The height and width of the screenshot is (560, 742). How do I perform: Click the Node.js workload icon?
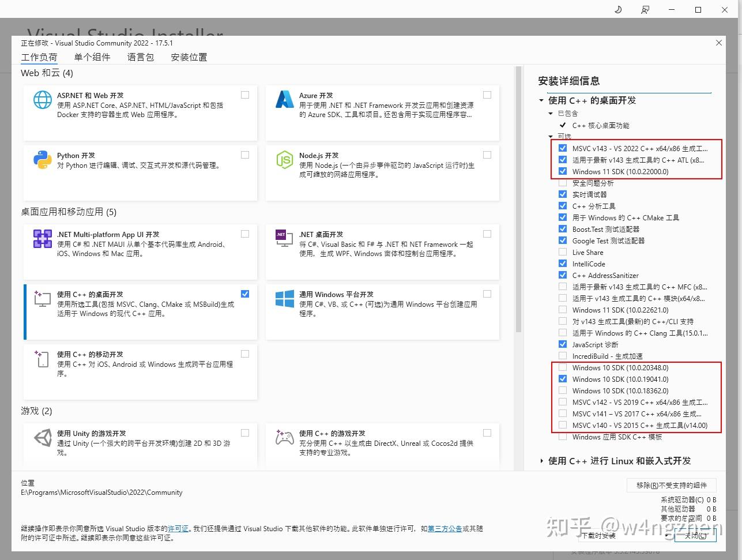284,160
